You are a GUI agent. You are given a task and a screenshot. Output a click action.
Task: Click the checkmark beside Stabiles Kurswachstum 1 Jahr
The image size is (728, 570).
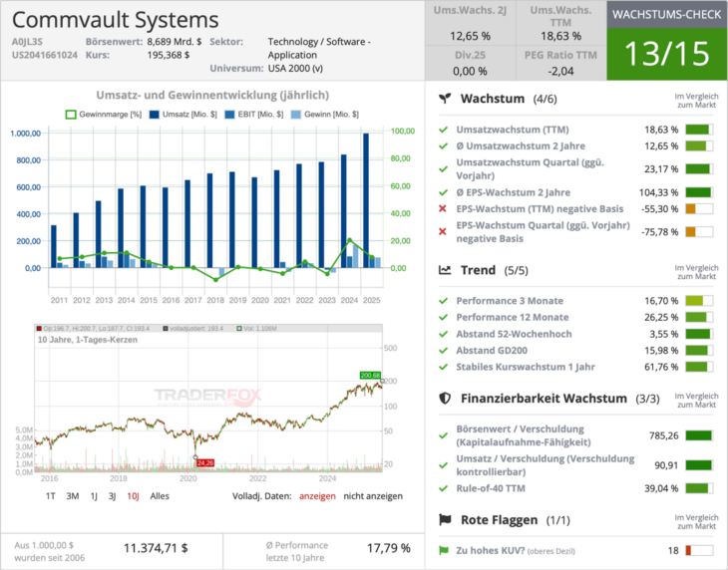coord(444,367)
